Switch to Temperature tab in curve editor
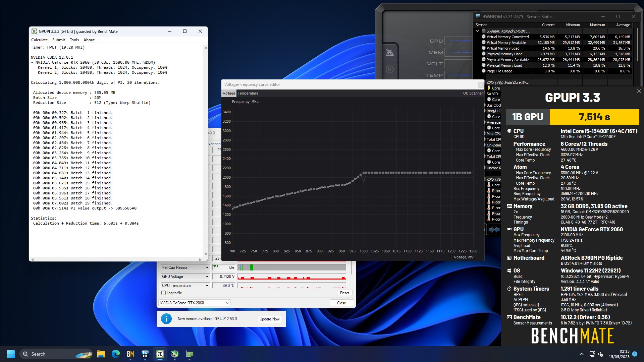Screen dimensions: 644x362 point(248,93)
